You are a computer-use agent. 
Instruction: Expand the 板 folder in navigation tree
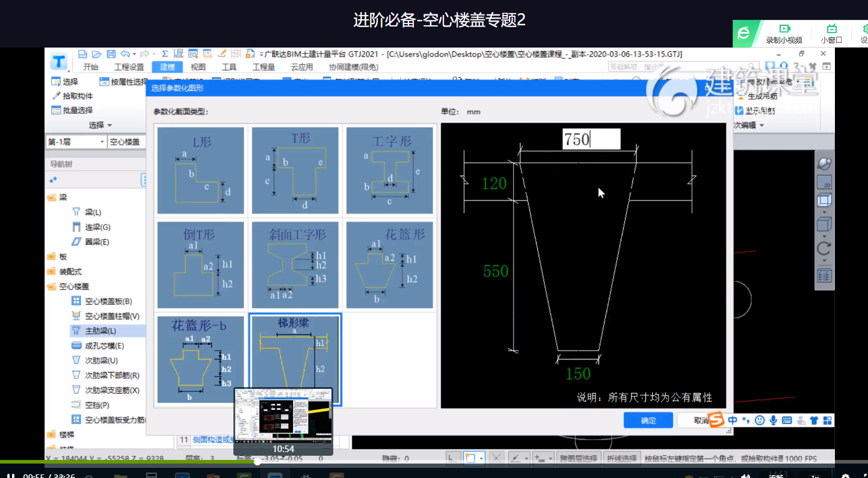[51, 256]
